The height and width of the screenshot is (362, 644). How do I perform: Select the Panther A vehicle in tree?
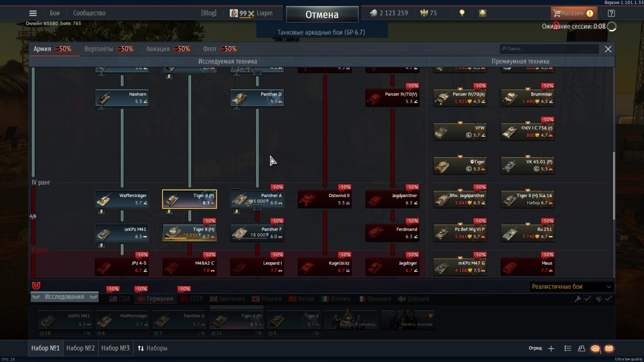tap(257, 199)
